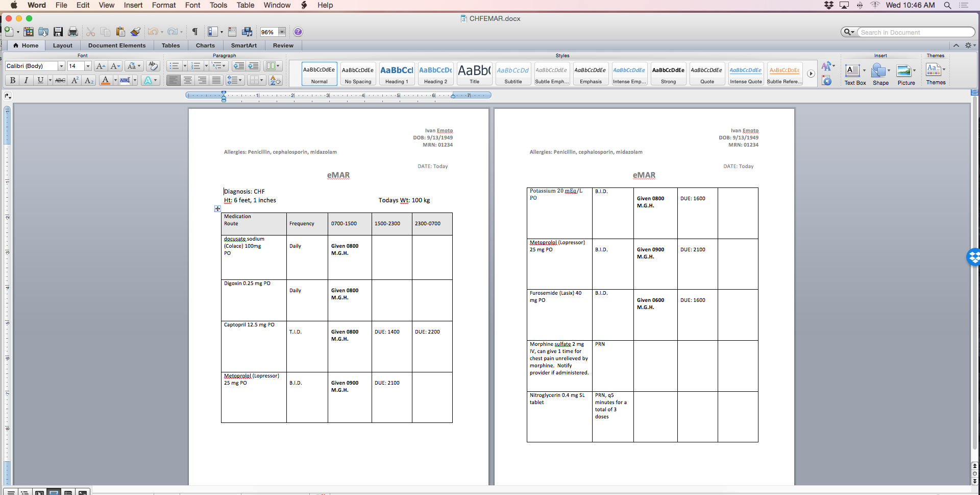The height and width of the screenshot is (495, 980).
Task: Open the Calibri font name dropdown
Action: (61, 66)
